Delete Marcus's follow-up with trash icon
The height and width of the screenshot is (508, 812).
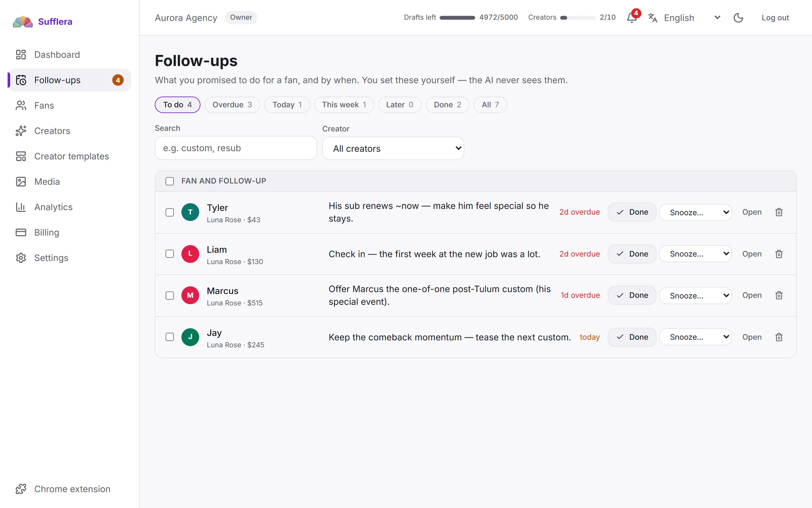[779, 295]
